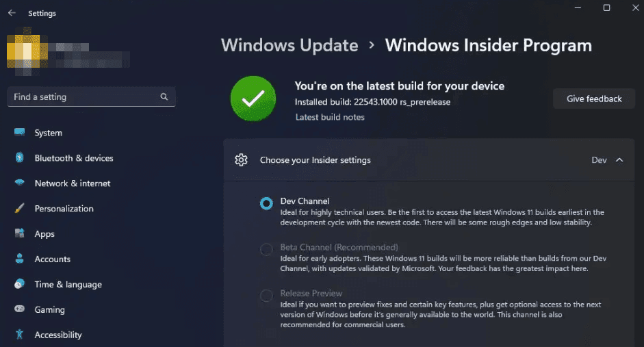Select the Beta Channel radio button

(266, 249)
